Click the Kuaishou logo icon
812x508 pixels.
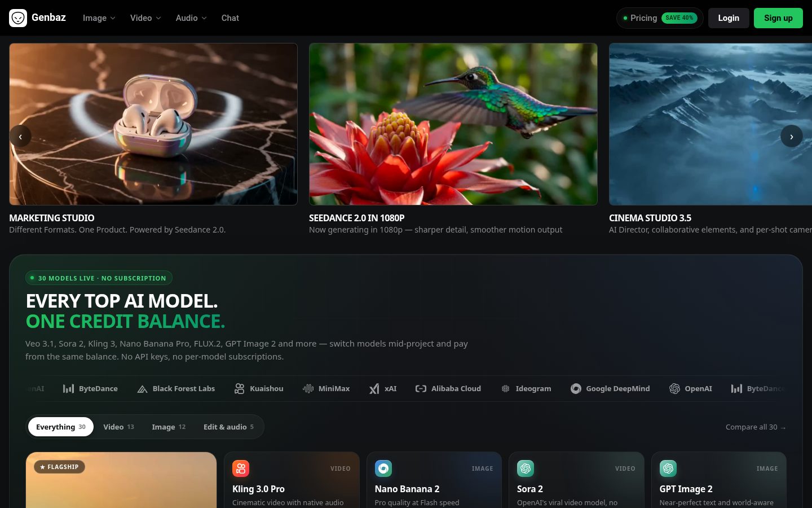click(x=240, y=388)
